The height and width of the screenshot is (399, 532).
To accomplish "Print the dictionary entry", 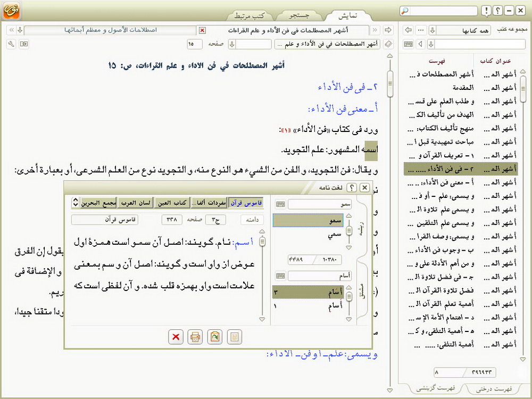I will pos(195,337).
